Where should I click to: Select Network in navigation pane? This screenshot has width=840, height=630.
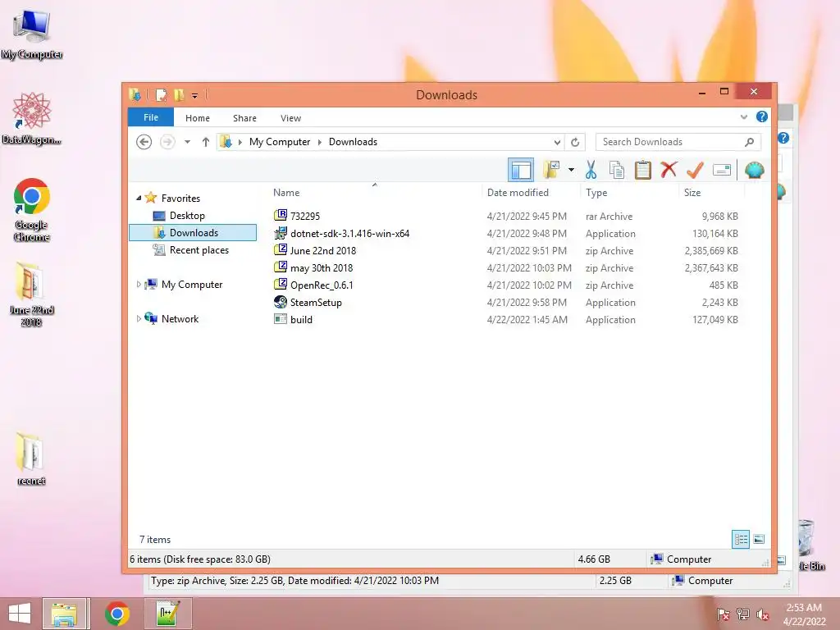pos(180,319)
